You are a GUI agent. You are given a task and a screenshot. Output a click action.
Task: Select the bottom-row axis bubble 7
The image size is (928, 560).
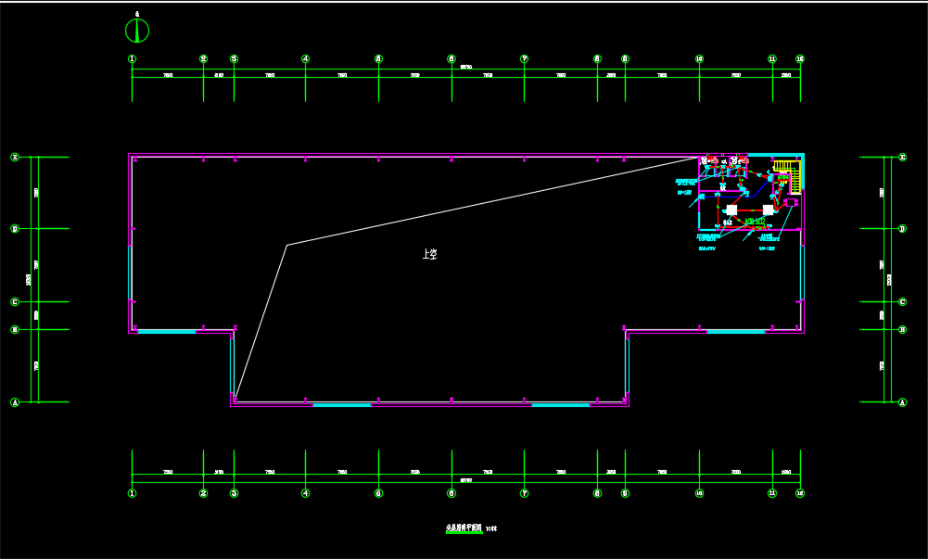525,493
